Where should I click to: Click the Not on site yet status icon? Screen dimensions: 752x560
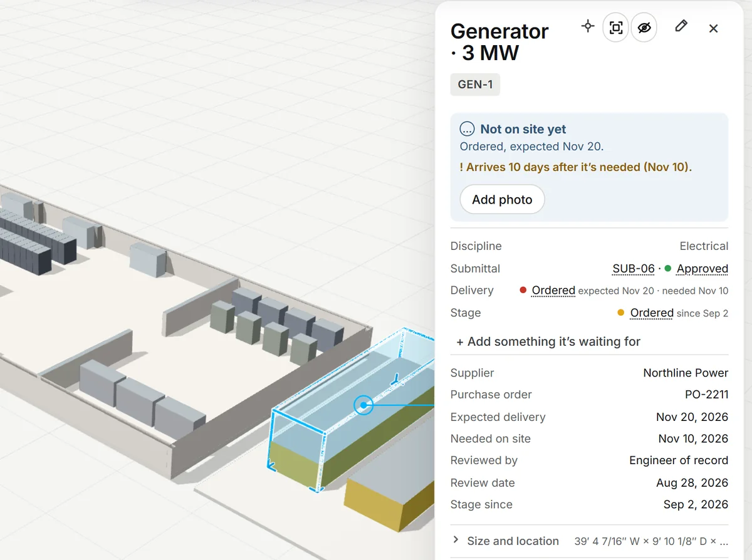tap(467, 129)
